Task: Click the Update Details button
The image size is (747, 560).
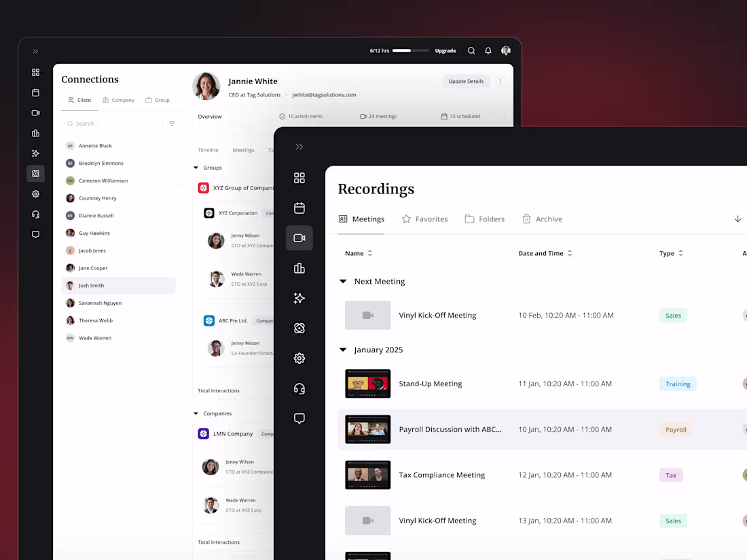Action: [x=466, y=80]
